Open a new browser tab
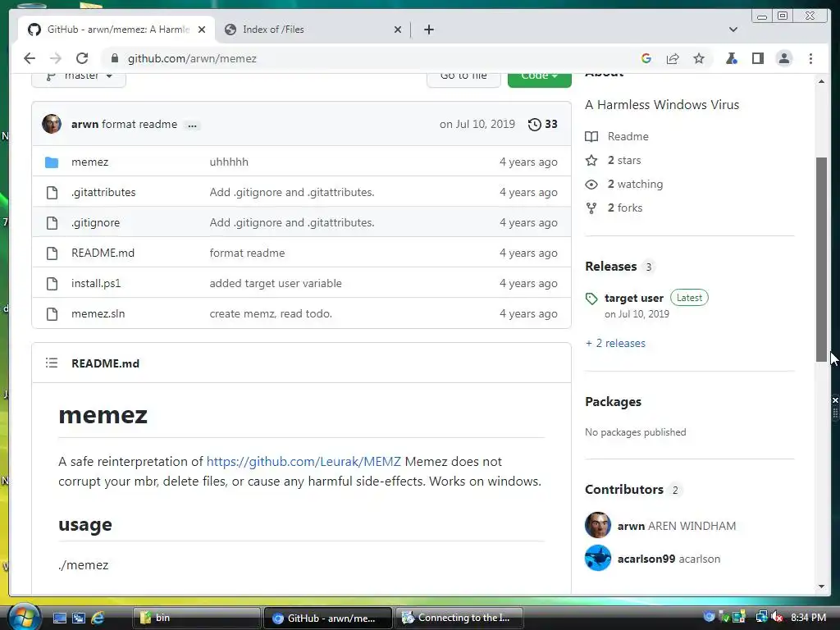The image size is (840, 630). pyautogui.click(x=428, y=30)
